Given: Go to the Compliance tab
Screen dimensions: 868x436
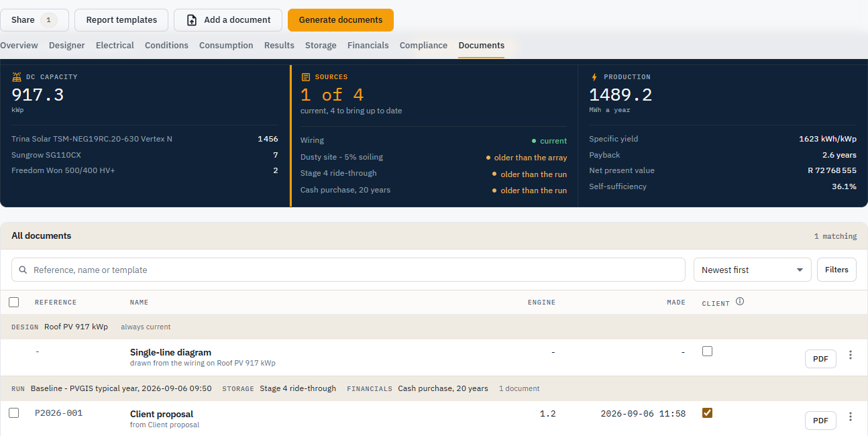Looking at the screenshot, I should tap(423, 46).
